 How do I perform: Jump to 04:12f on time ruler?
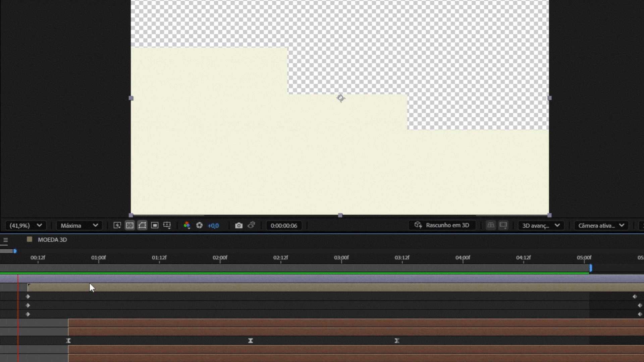524,258
